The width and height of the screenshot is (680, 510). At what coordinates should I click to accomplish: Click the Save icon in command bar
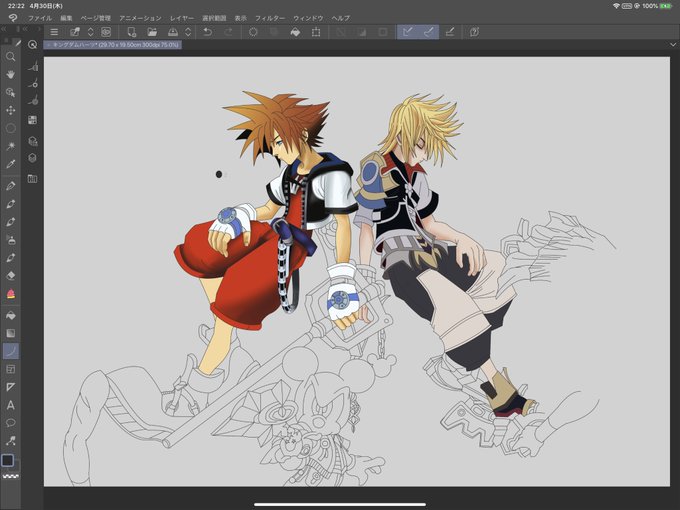pos(173,32)
